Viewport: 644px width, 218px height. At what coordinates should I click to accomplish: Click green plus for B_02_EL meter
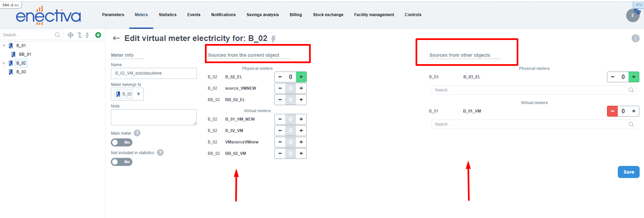pos(301,77)
